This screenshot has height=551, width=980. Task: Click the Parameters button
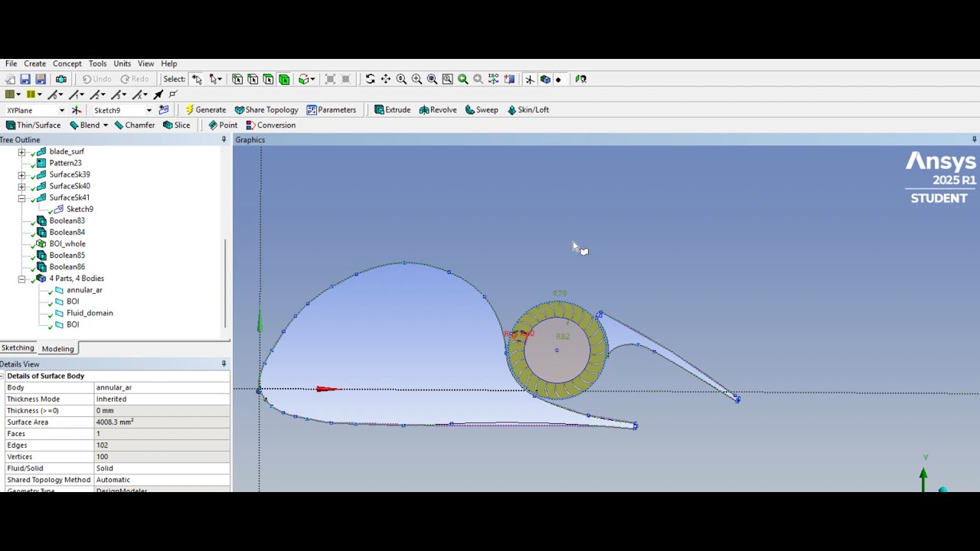click(x=332, y=109)
